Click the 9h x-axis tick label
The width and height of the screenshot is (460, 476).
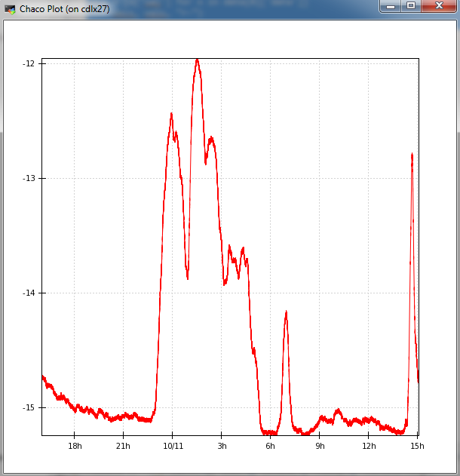[320, 446]
